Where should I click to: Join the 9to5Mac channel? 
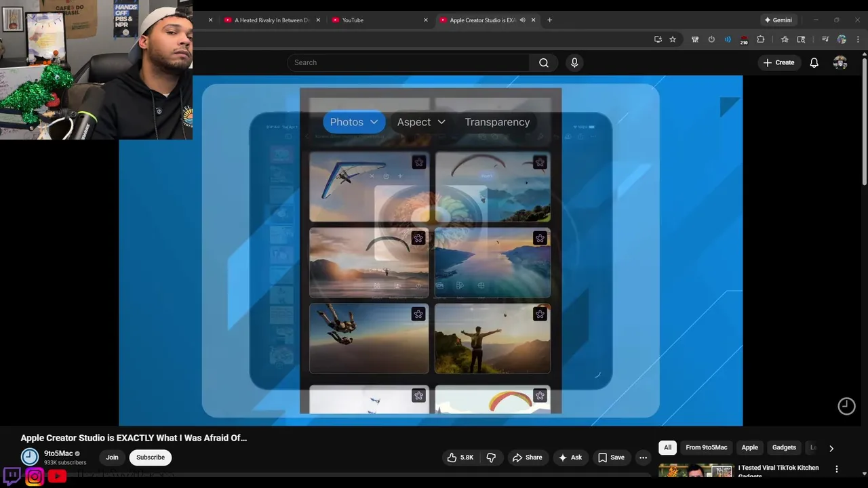tap(112, 457)
